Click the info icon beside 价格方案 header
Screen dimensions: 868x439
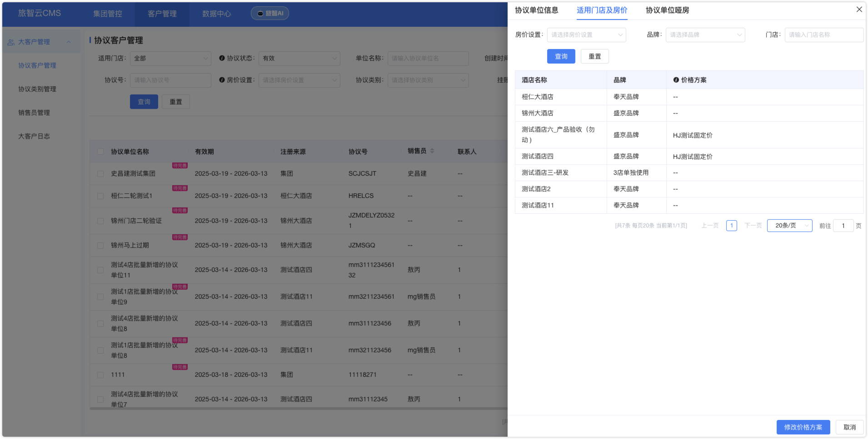point(676,80)
